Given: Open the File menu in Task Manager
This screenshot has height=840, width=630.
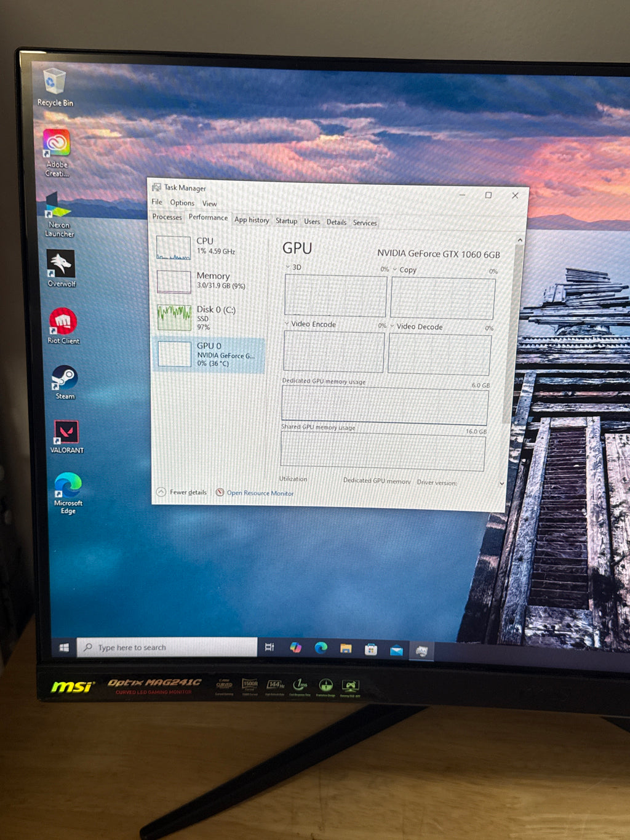Looking at the screenshot, I should click(157, 202).
